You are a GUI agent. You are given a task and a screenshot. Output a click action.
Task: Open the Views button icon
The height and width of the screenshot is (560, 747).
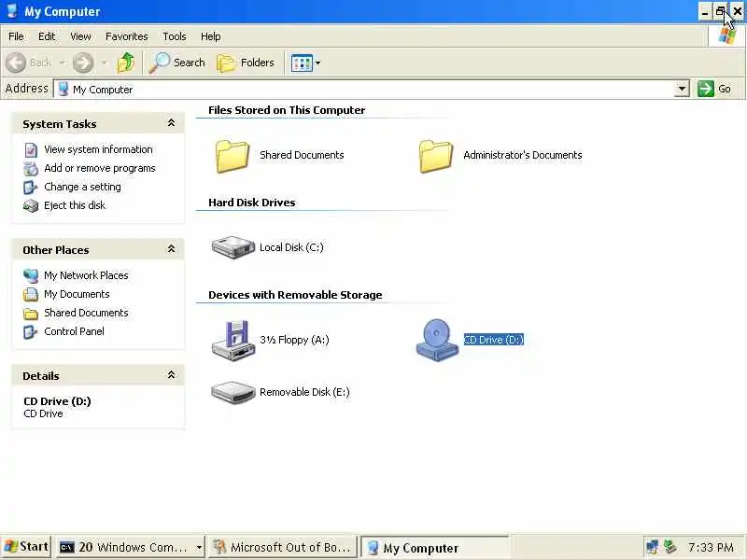pyautogui.click(x=302, y=63)
